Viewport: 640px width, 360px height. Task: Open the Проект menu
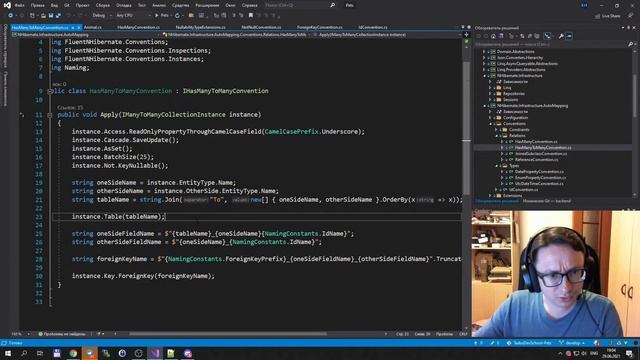click(82, 5)
